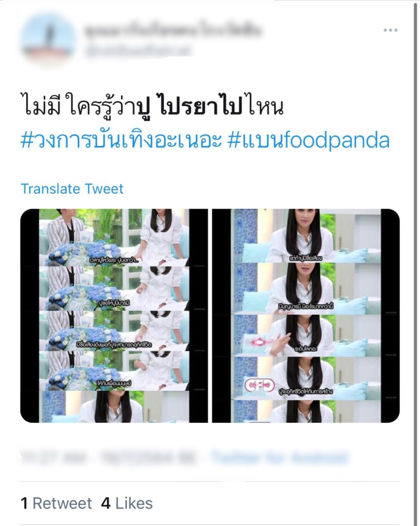Image resolution: width=420 pixels, height=526 pixels.
Task: Click the ระดับโลกอะ frame in right image
Action: (306, 335)
